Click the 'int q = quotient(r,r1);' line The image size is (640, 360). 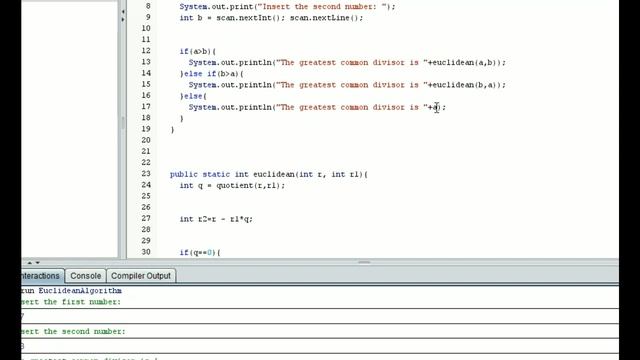tap(232, 186)
